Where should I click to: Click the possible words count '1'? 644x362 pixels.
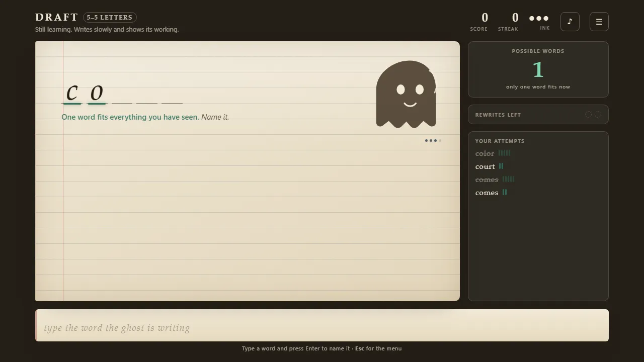538,69
